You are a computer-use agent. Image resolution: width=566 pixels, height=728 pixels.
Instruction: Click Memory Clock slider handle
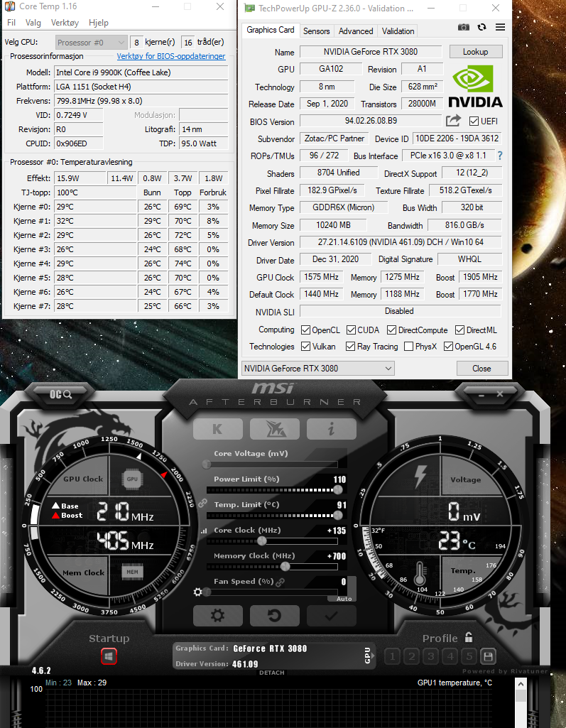(285, 567)
